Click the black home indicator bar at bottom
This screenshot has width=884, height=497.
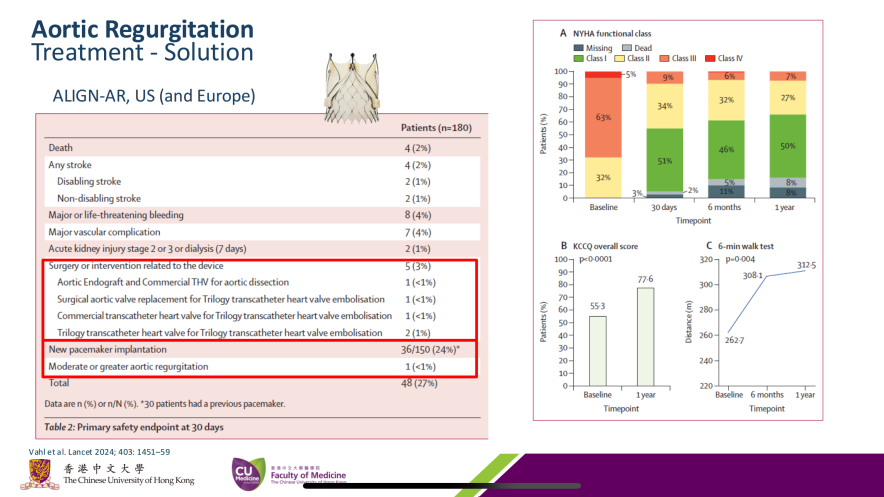click(442, 486)
